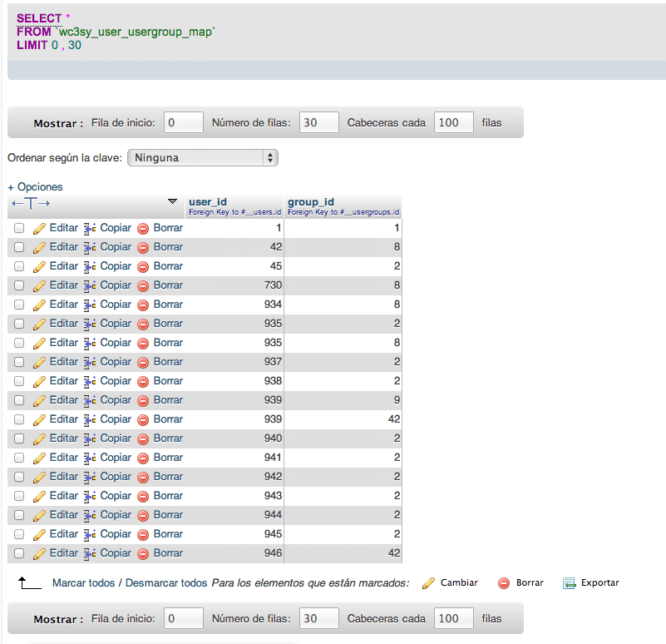
Task: Click the top Fila de inicio field
Action: pyautogui.click(x=184, y=122)
